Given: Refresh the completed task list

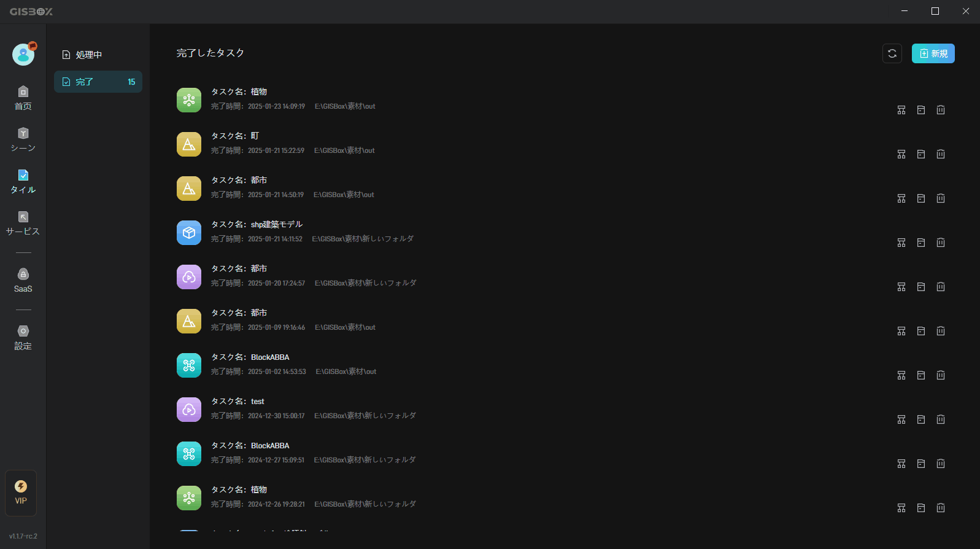Looking at the screenshot, I should click(x=892, y=53).
